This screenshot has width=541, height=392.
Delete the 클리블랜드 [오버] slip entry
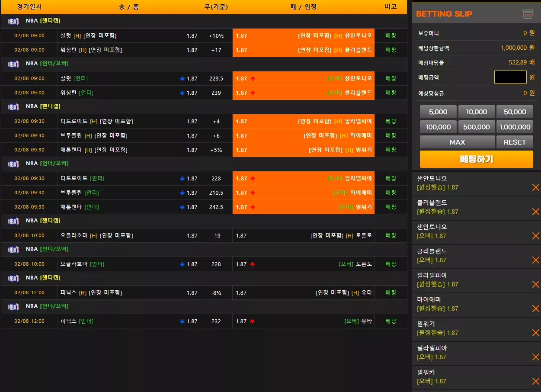(x=535, y=260)
